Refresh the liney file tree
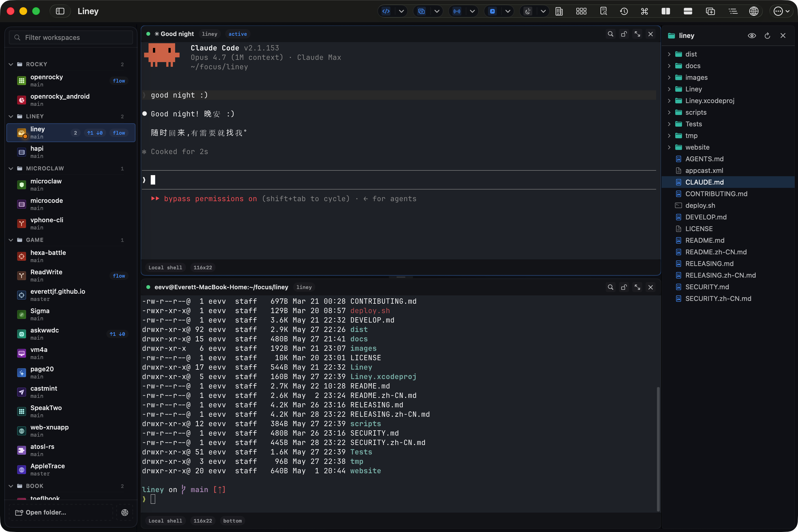The height and width of the screenshot is (532, 798). click(x=768, y=36)
